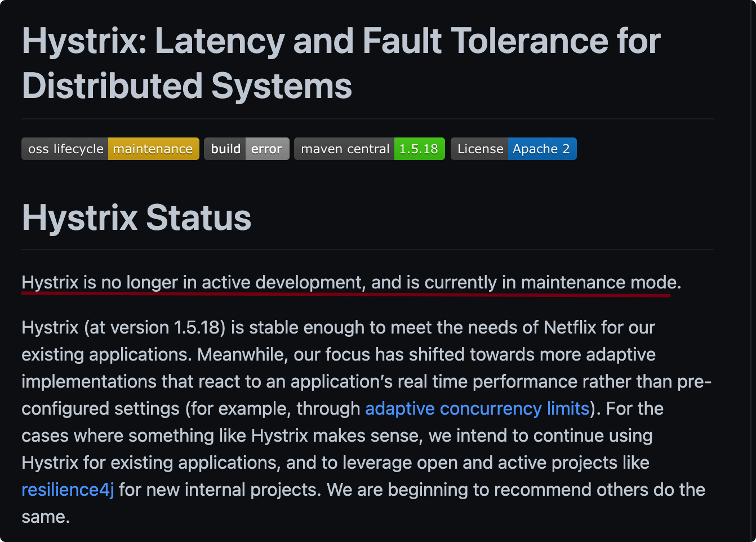This screenshot has height=542, width=756.
Task: Click the text 'Hystrix (at version 1.5.18)'
Action: (x=123, y=327)
